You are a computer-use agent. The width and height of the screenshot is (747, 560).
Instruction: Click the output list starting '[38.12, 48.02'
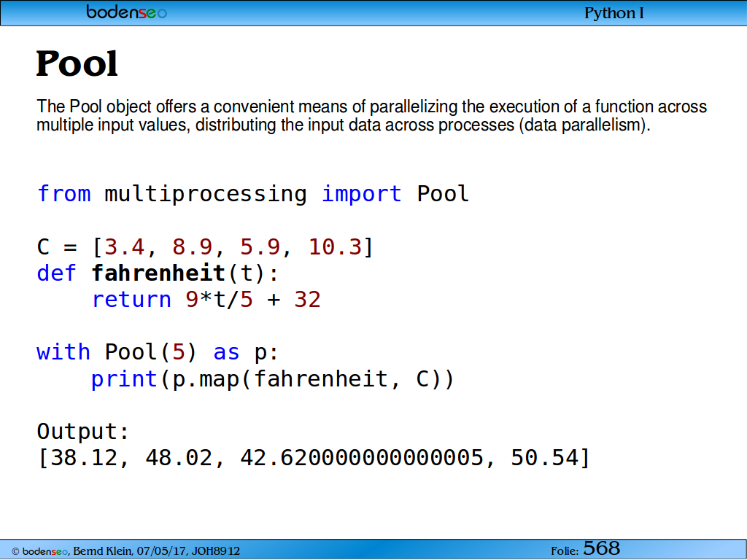click(x=314, y=458)
